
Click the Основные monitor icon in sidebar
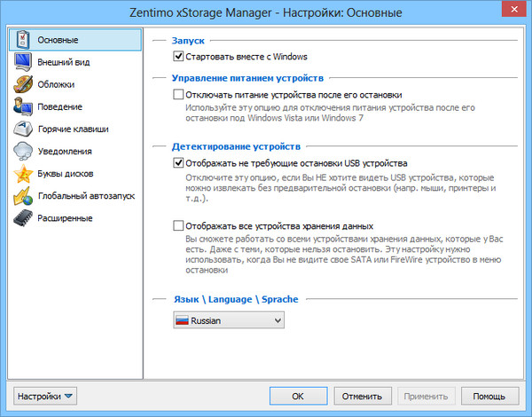tap(23, 41)
